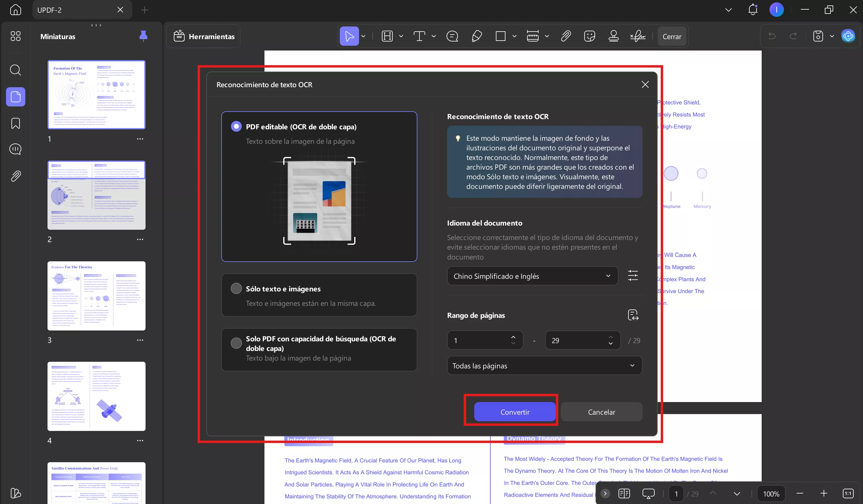Click the start page input field
The height and width of the screenshot is (504, 863).
[x=485, y=340]
